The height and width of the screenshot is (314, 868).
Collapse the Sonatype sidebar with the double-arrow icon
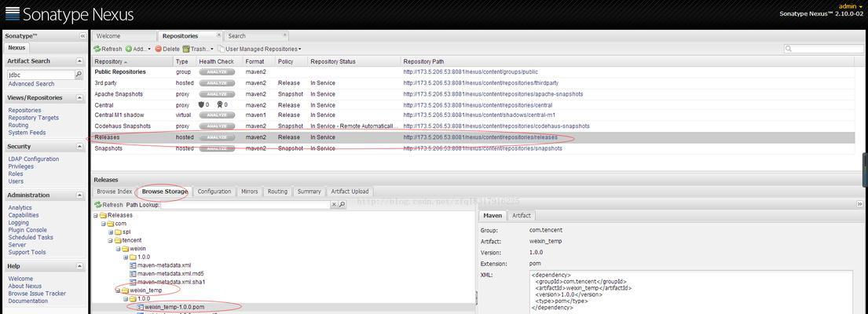[x=82, y=36]
